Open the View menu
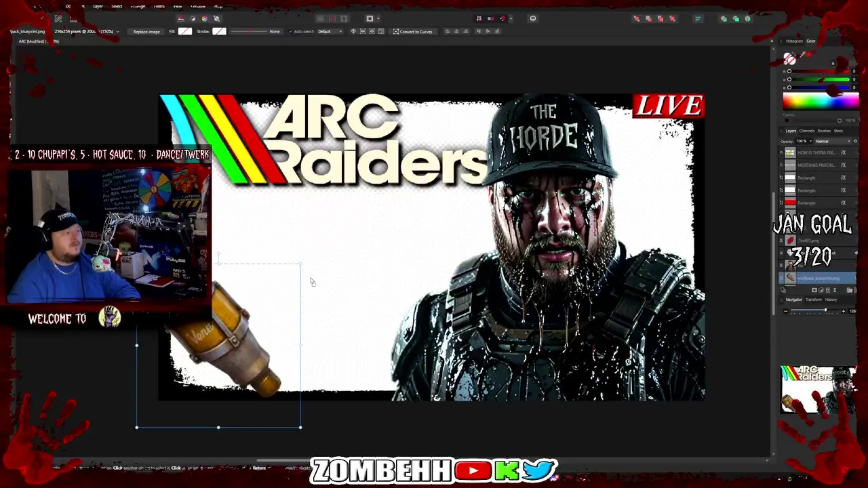Screen dimensions: 868x488 (177, 6)
